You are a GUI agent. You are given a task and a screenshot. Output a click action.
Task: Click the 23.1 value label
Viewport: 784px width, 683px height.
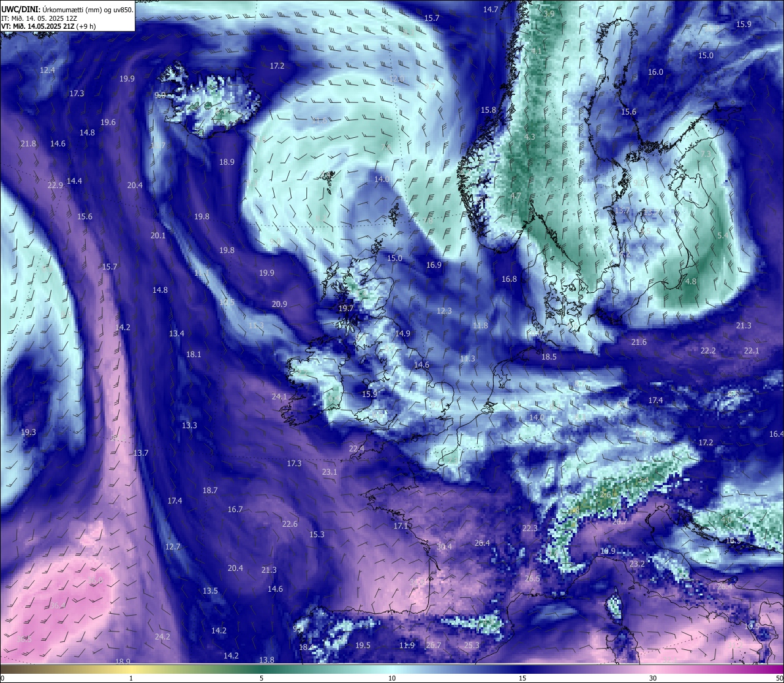(x=330, y=472)
